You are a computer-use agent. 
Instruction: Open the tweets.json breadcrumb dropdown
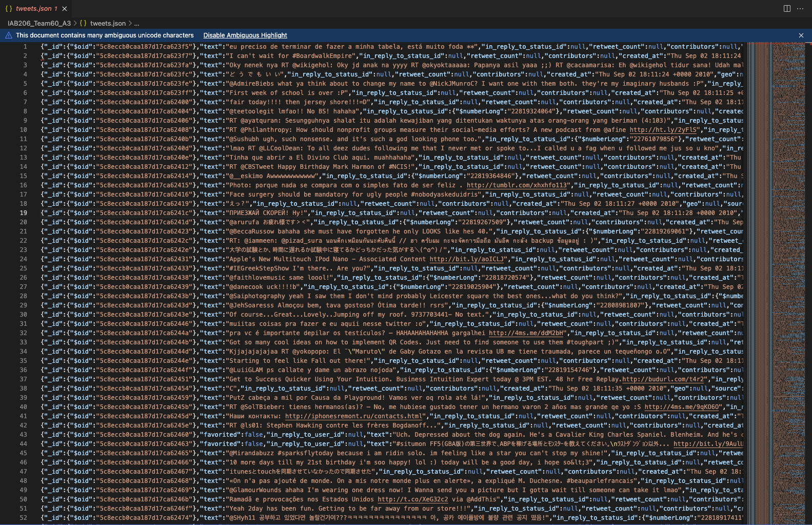108,23
